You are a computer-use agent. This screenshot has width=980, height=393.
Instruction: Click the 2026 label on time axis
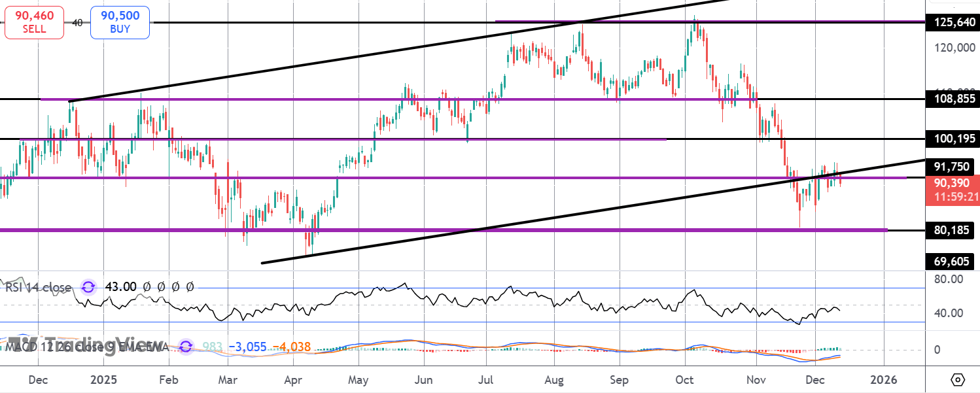pos(883,380)
